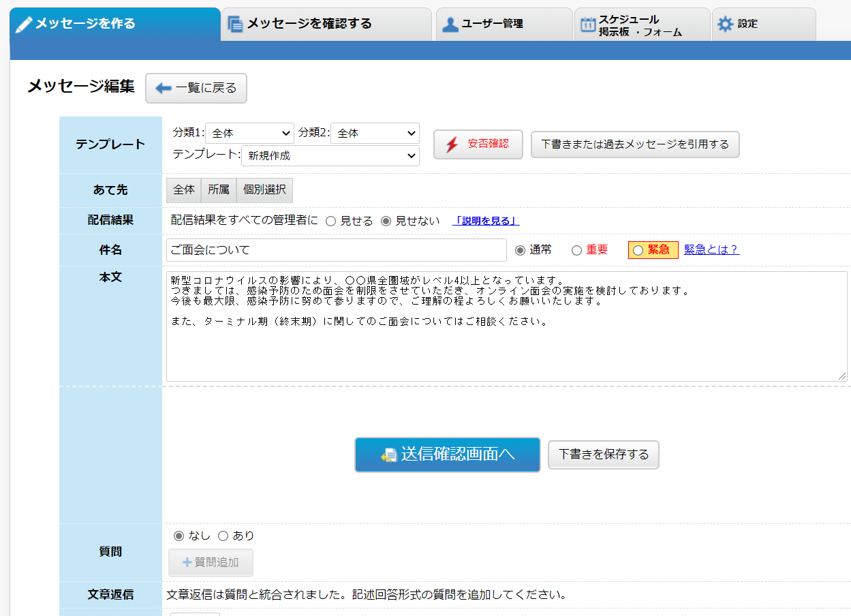Click the lightning bolt icon of 安否確認
The width and height of the screenshot is (851, 616).
452,144
